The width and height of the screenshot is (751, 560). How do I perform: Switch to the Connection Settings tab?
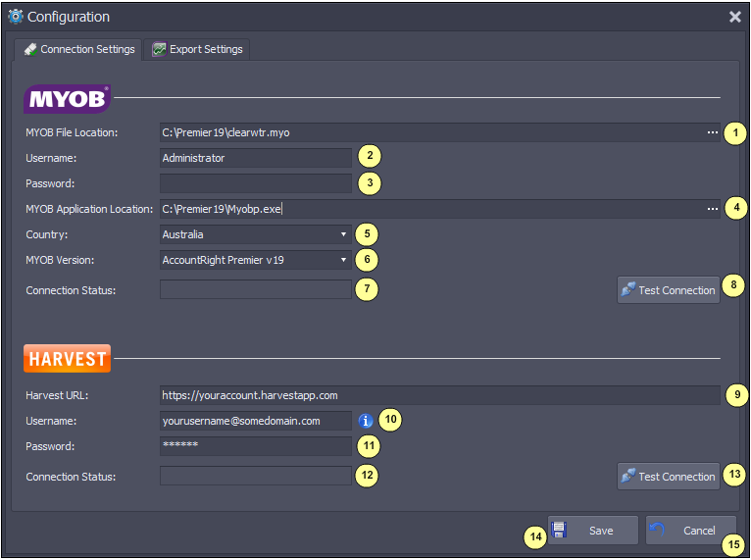tap(78, 49)
